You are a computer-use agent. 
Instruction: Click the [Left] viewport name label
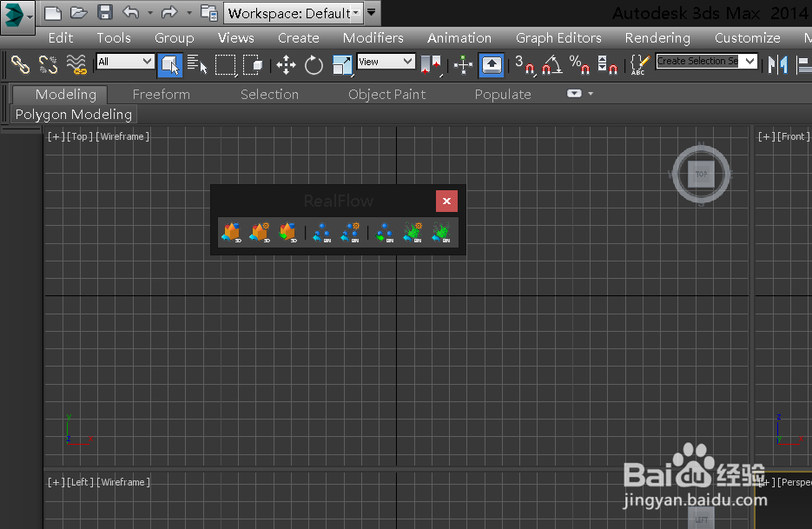pos(80,482)
